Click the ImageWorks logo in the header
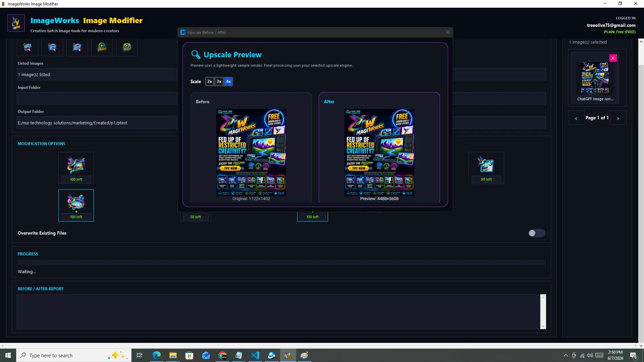Viewport: 644px width, 362px height. 16,23
